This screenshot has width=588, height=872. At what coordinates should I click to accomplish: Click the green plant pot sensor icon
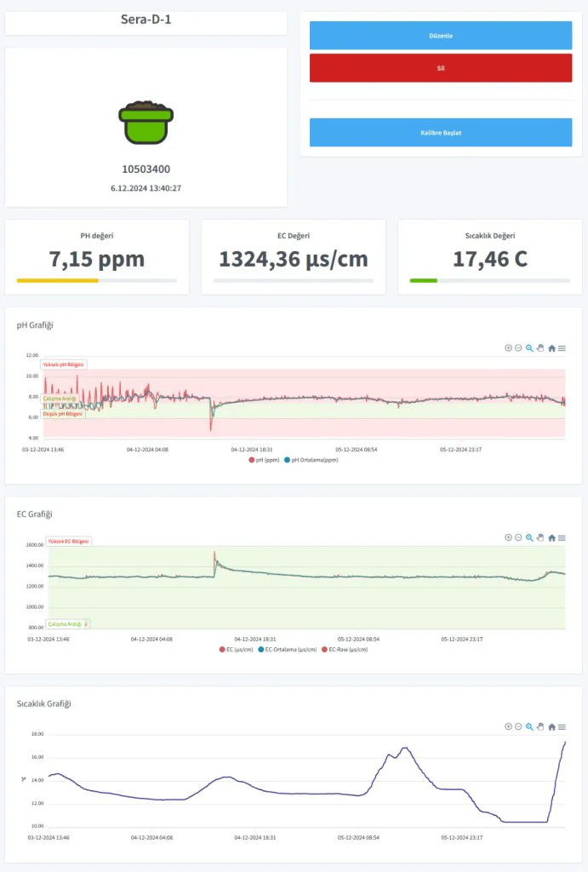tap(146, 122)
